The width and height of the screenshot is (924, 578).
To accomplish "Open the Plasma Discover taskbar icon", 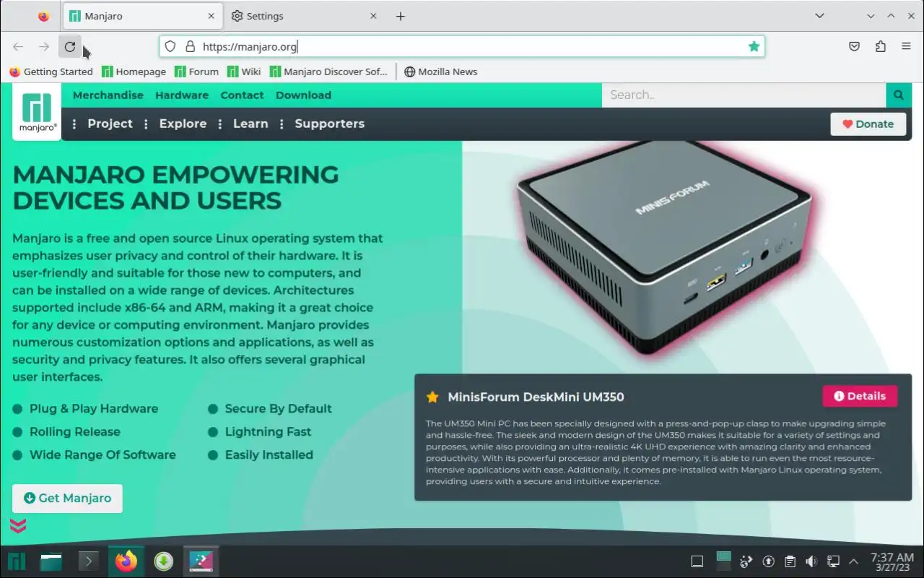I will [x=201, y=561].
